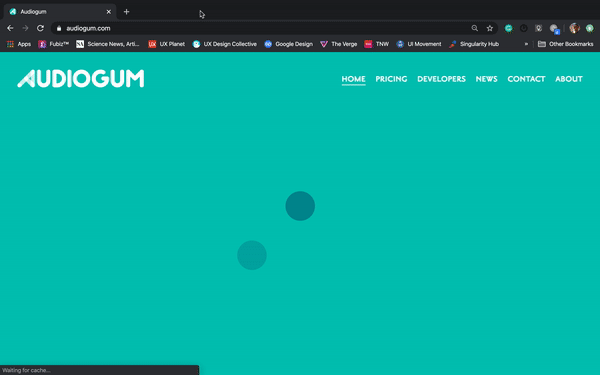The height and width of the screenshot is (375, 600).
Task: Open the NEWS page
Action: click(x=486, y=79)
